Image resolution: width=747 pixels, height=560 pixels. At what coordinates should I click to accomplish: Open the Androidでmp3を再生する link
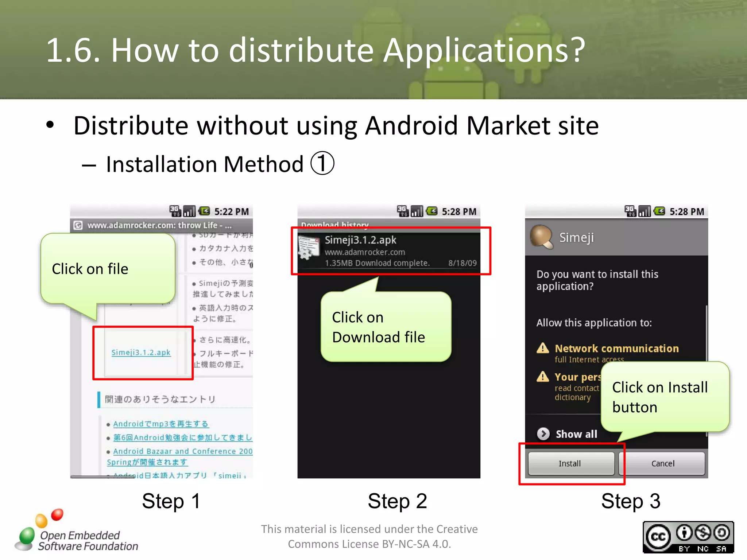[161, 424]
